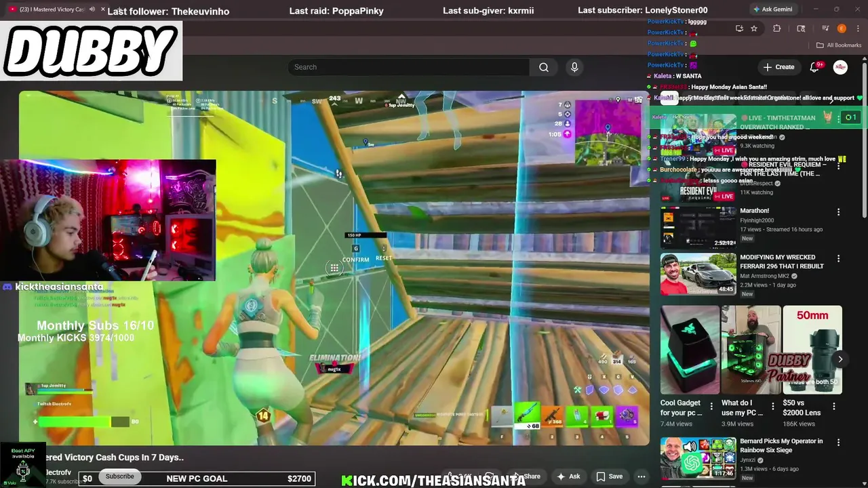Open more options for What do I use Short
The height and width of the screenshot is (488, 868).
click(x=772, y=407)
